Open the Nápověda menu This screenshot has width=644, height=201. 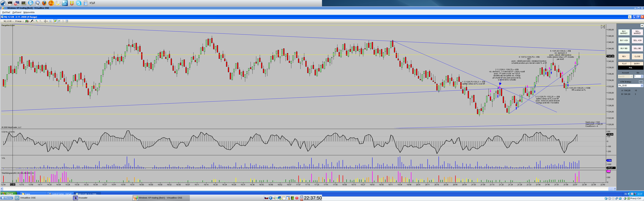click(29, 12)
